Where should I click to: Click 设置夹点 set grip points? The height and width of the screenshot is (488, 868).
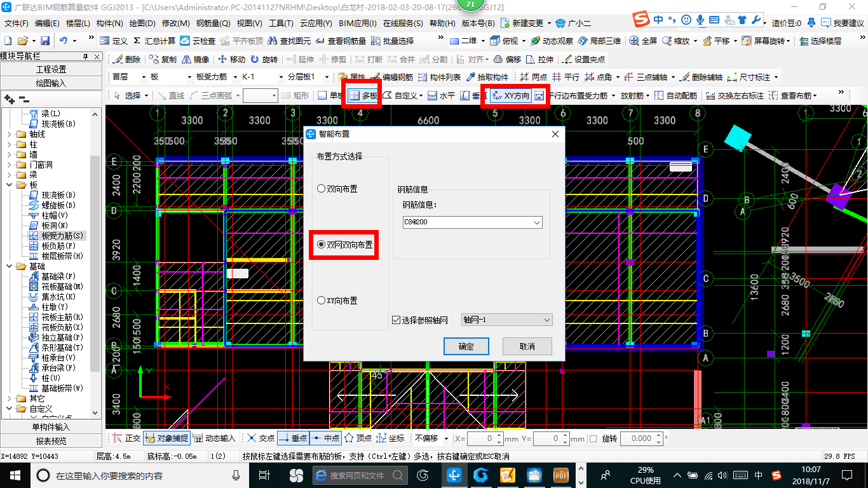coord(583,59)
